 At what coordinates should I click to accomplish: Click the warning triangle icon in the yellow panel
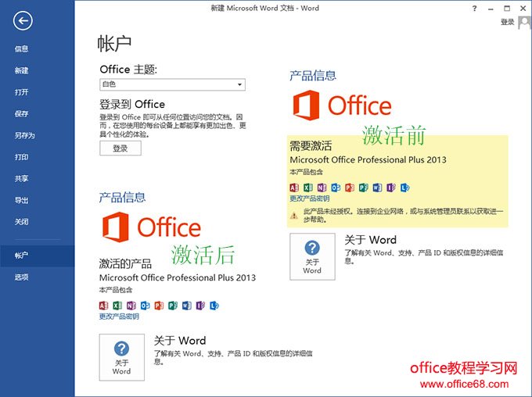(294, 215)
